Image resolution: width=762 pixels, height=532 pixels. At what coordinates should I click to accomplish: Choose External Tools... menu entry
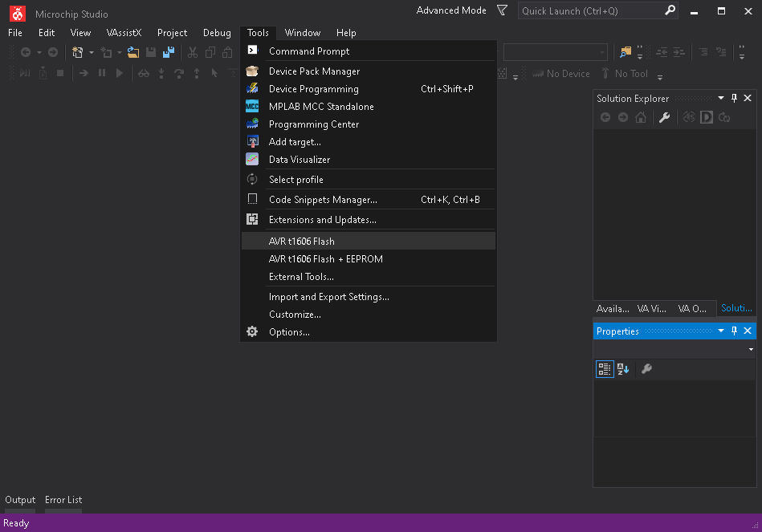click(x=369, y=277)
